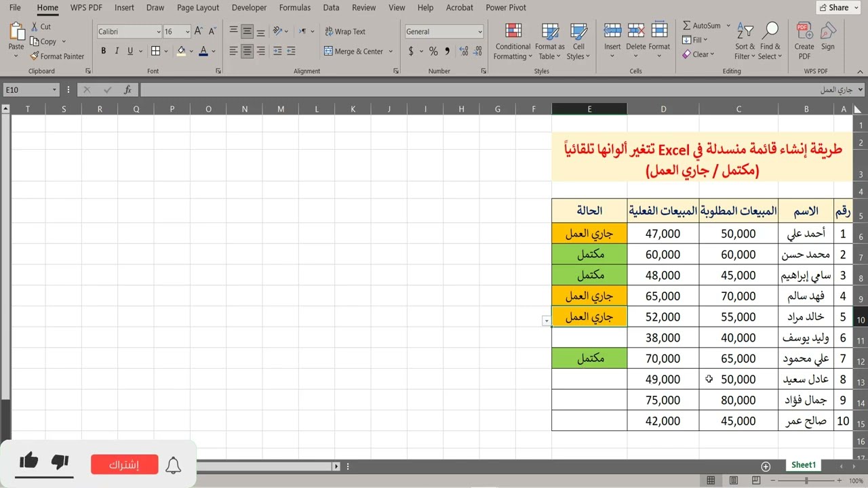Screen dimensions: 868x488
Task: Apply percent style to cells
Action: [x=433, y=51]
